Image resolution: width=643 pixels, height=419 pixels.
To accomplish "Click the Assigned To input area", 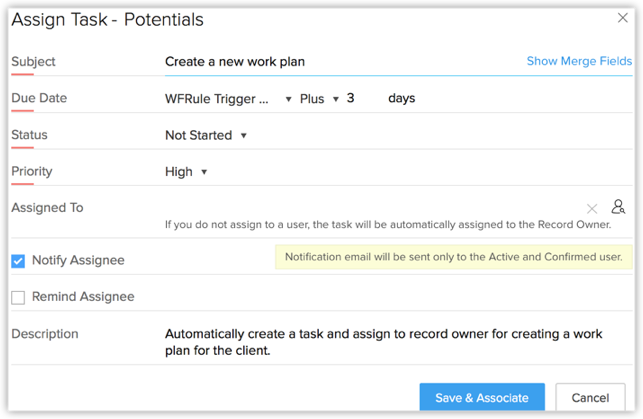I will coord(370,207).
